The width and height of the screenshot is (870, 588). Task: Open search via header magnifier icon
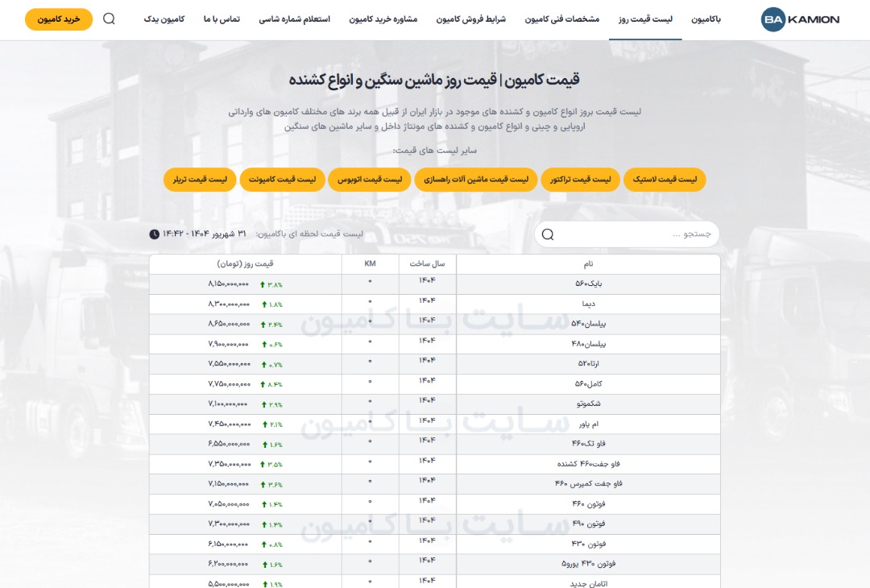pyautogui.click(x=110, y=19)
